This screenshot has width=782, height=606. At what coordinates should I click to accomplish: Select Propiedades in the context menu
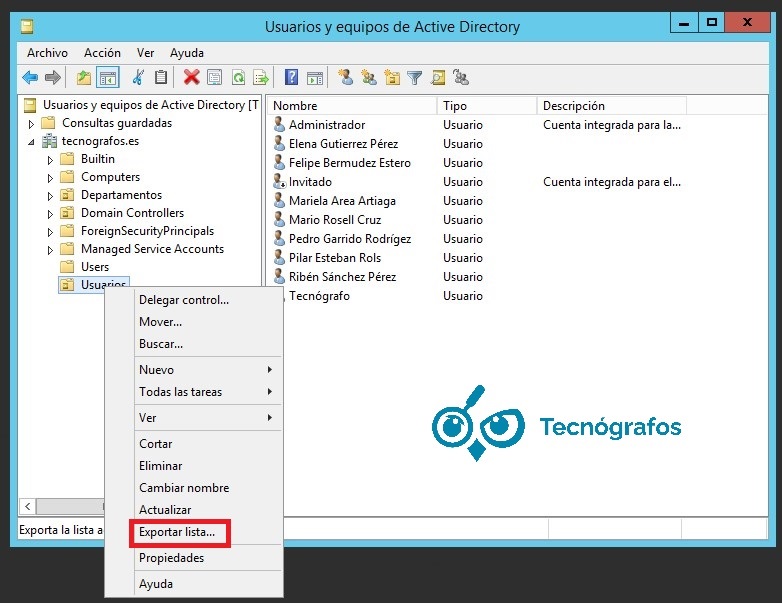click(171, 558)
